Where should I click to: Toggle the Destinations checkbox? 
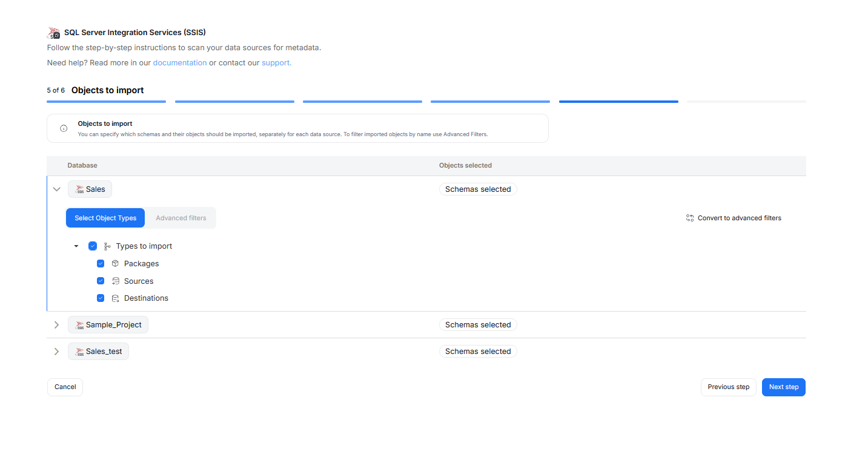[x=101, y=298]
